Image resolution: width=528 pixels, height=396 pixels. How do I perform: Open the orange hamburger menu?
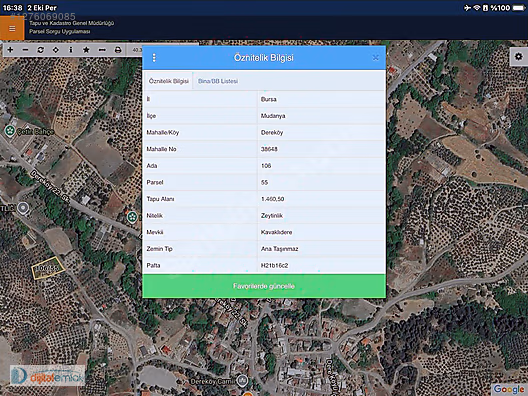point(12,28)
